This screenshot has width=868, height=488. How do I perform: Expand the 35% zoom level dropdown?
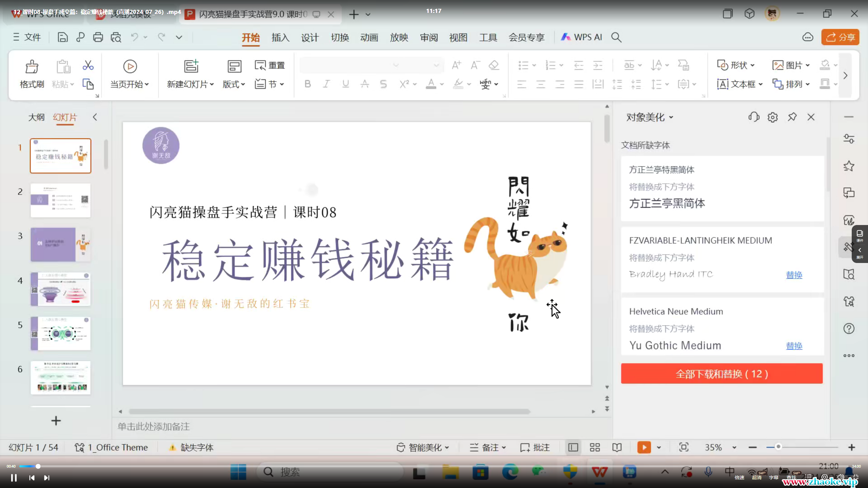click(734, 447)
